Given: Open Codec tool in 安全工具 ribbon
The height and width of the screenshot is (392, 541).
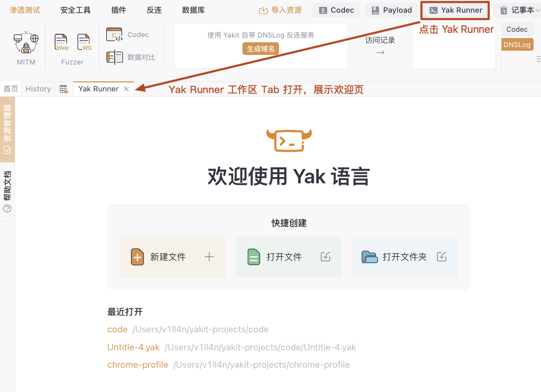Looking at the screenshot, I should coord(128,34).
